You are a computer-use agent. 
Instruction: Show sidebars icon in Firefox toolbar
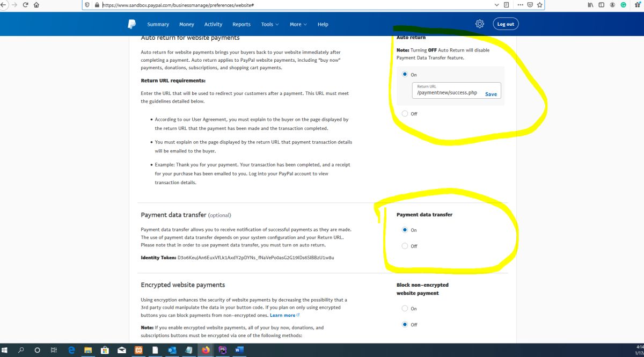pos(601,4)
